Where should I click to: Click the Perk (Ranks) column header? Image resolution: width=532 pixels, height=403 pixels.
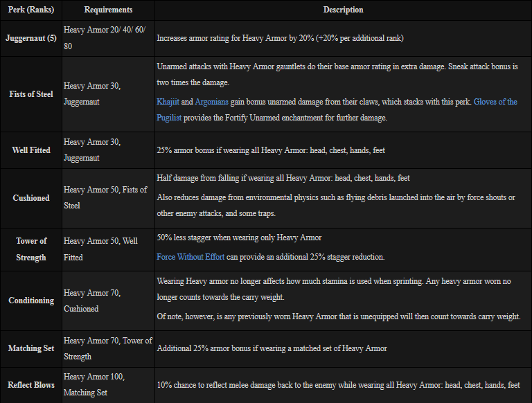coord(30,10)
